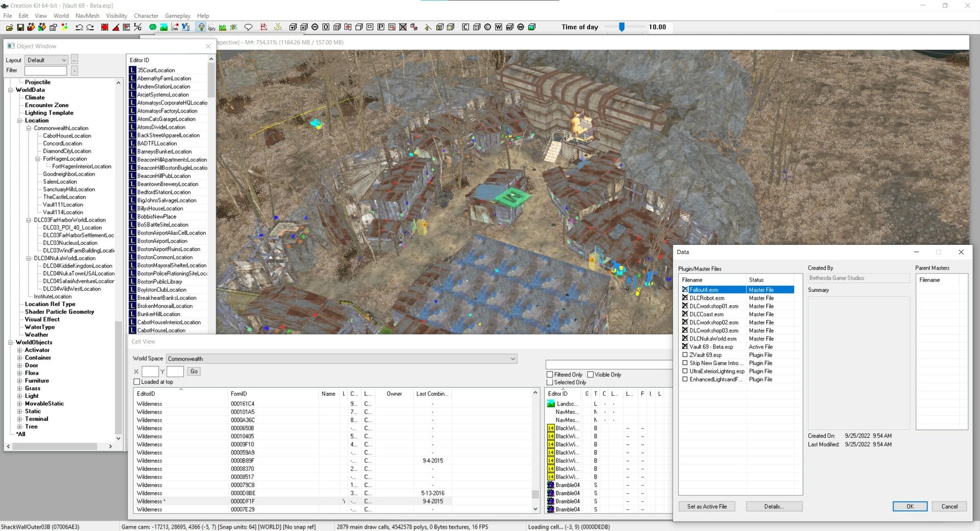Screen dimensions: 980x531
Task: Click the green cube toolbar icon
Action: point(531,27)
